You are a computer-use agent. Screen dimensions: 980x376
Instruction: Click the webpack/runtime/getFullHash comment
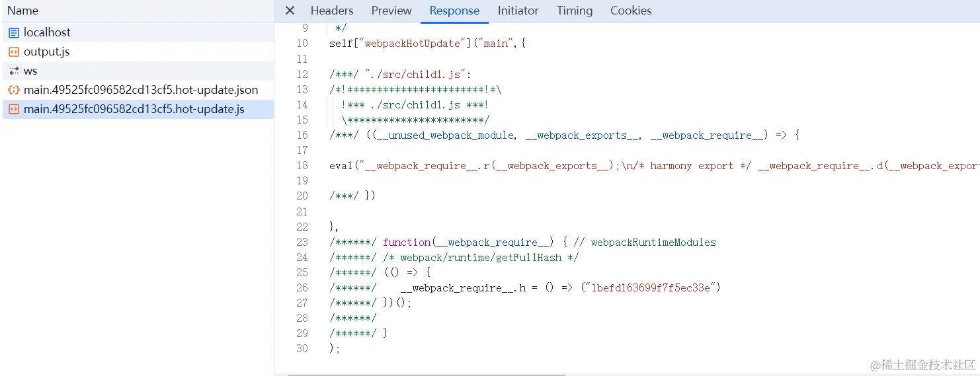coord(481,258)
